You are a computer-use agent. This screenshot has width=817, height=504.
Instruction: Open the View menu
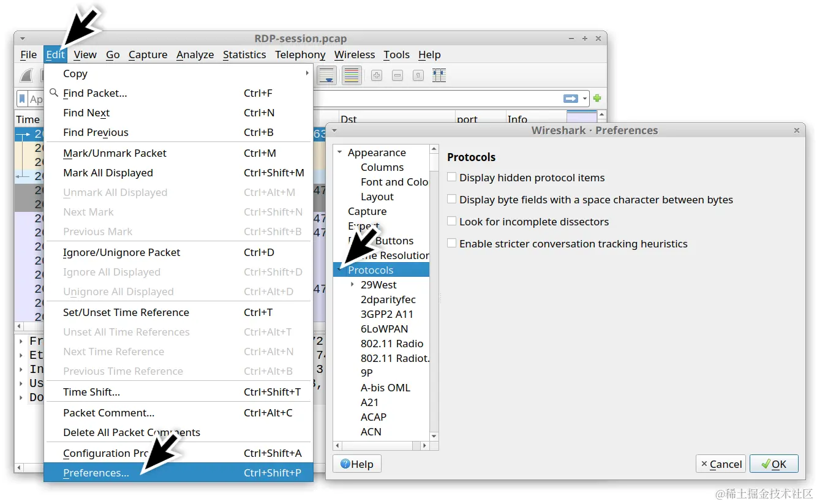tap(85, 55)
